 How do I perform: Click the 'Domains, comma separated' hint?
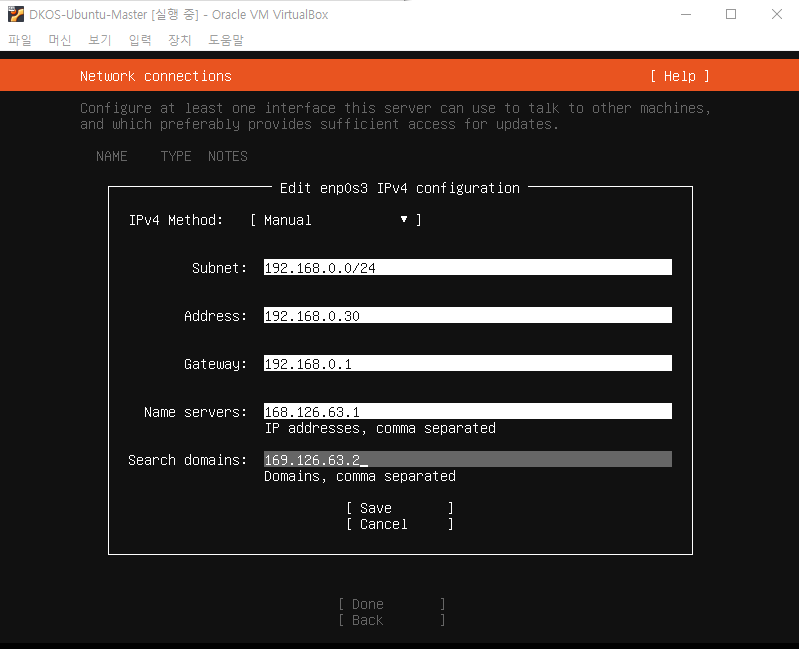coord(360,476)
